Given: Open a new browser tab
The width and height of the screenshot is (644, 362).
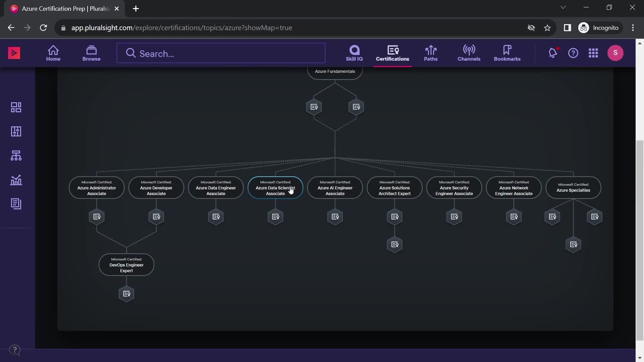Looking at the screenshot, I should point(136,9).
